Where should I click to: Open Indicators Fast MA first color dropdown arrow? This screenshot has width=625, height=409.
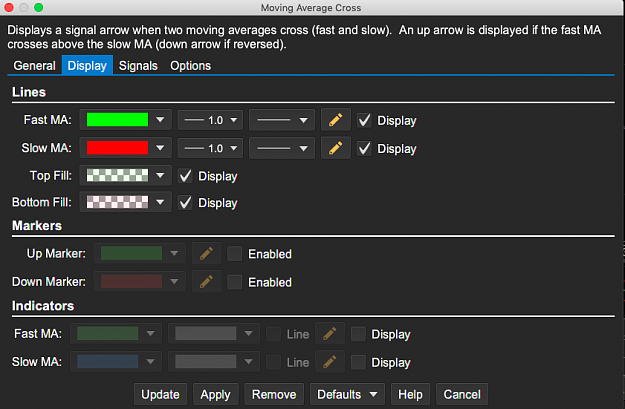150,334
